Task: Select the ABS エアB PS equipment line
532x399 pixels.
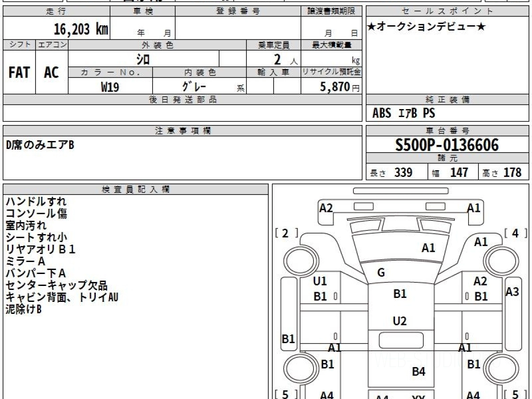Action: pyautogui.click(x=404, y=113)
